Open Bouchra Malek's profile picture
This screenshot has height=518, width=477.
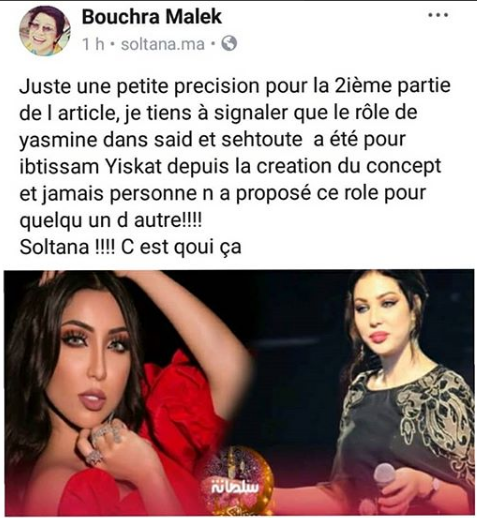click(45, 30)
